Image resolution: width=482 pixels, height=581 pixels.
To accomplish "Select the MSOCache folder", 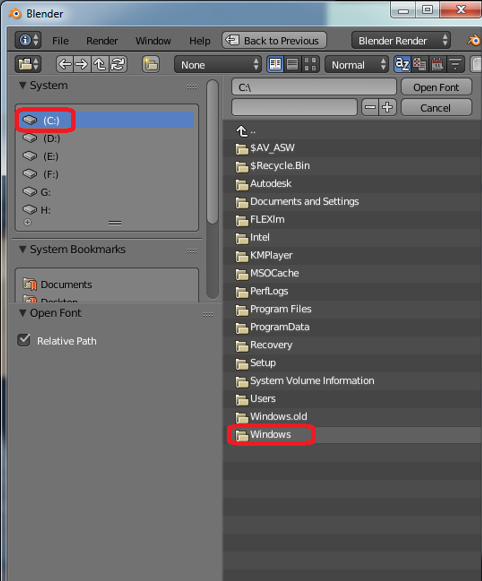I will pyautogui.click(x=352, y=273).
